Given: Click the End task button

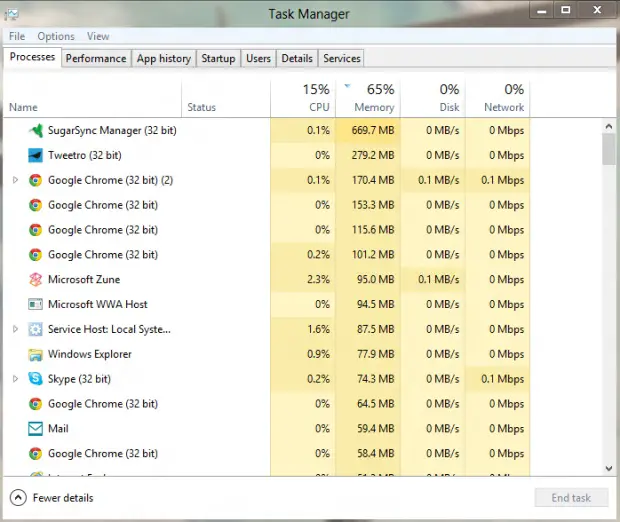Looking at the screenshot, I should click(x=571, y=498).
